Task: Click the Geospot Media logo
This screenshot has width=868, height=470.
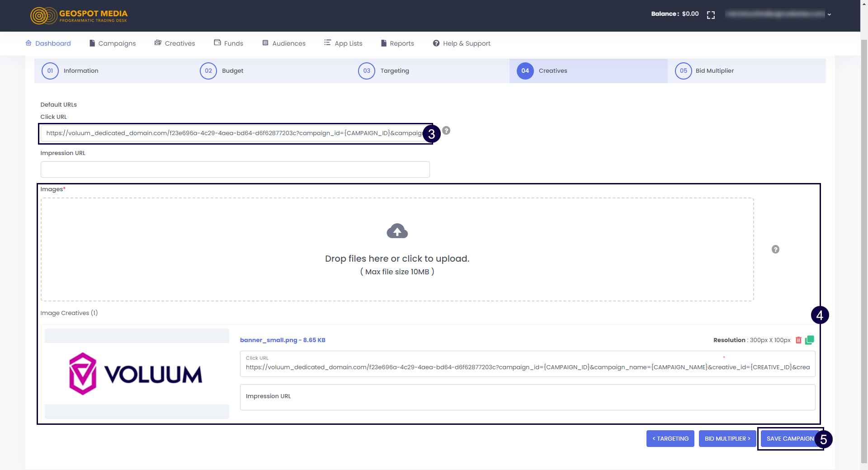Action: pyautogui.click(x=79, y=16)
